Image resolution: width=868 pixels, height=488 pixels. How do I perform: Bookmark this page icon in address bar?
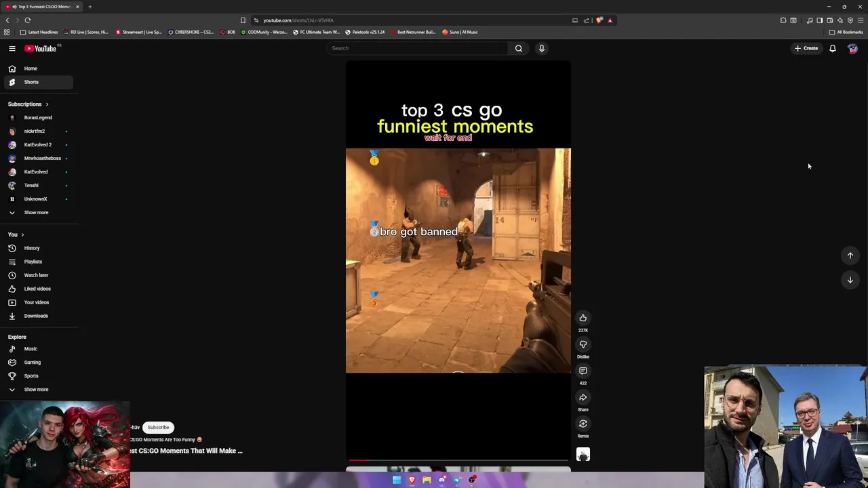coord(243,20)
